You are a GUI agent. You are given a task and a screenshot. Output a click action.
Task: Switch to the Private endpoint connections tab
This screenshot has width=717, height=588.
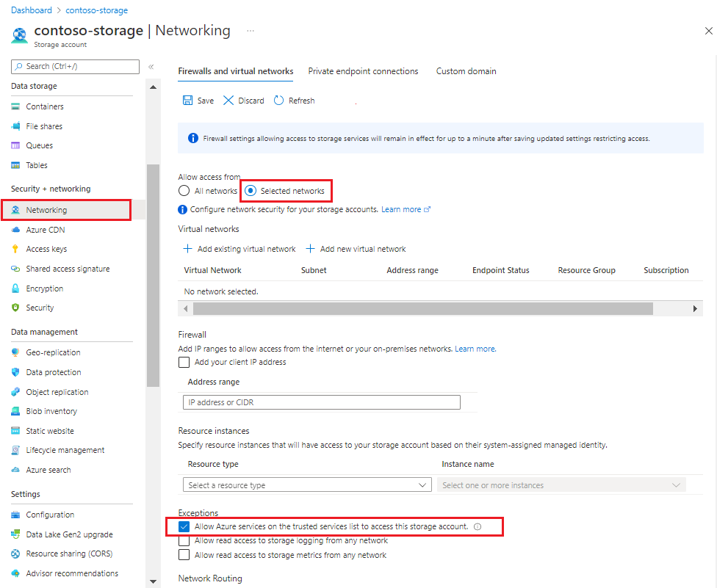363,71
